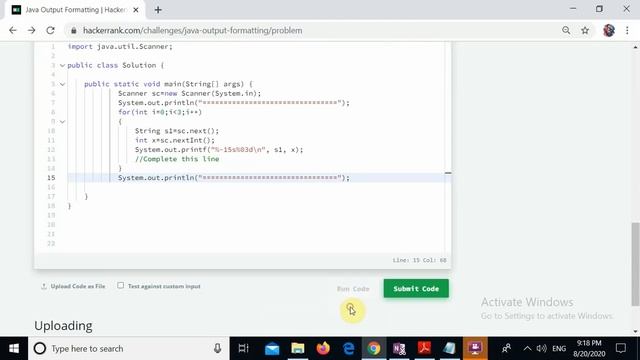Click the address bar URL
This screenshot has height=360, width=640.
(193, 31)
